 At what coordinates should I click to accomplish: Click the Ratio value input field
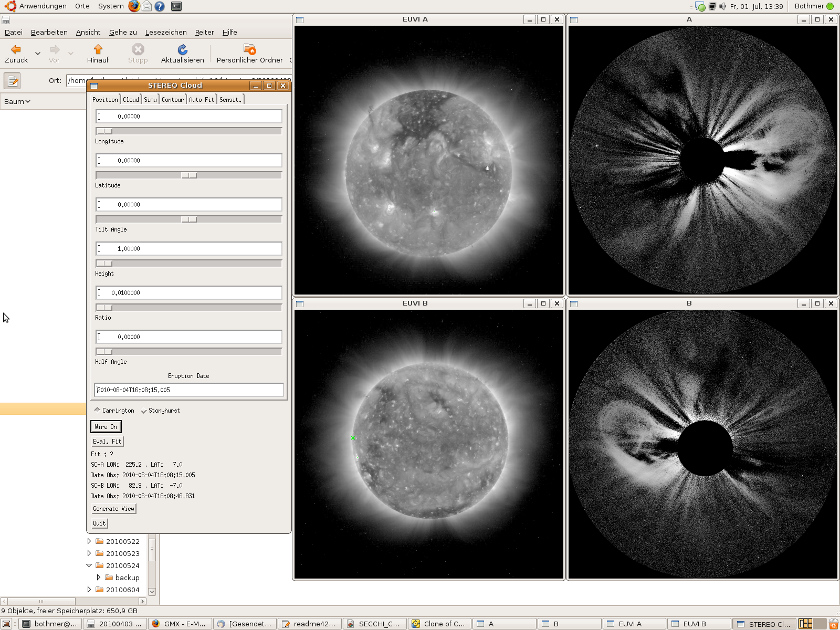(x=189, y=292)
